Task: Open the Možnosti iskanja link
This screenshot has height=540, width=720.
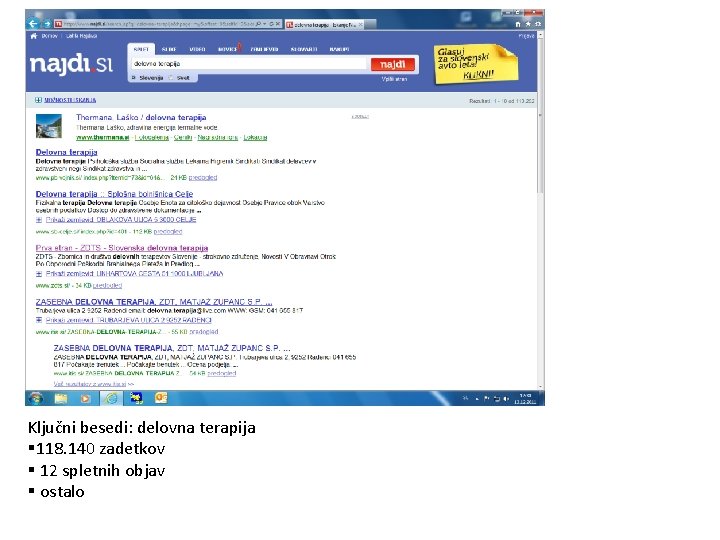Action: coord(70,100)
